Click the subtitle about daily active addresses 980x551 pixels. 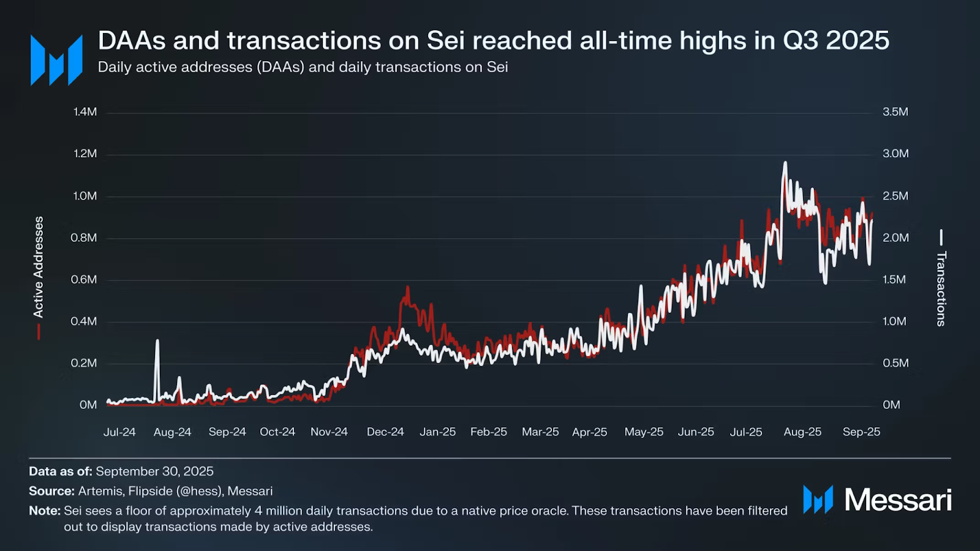pyautogui.click(x=303, y=67)
